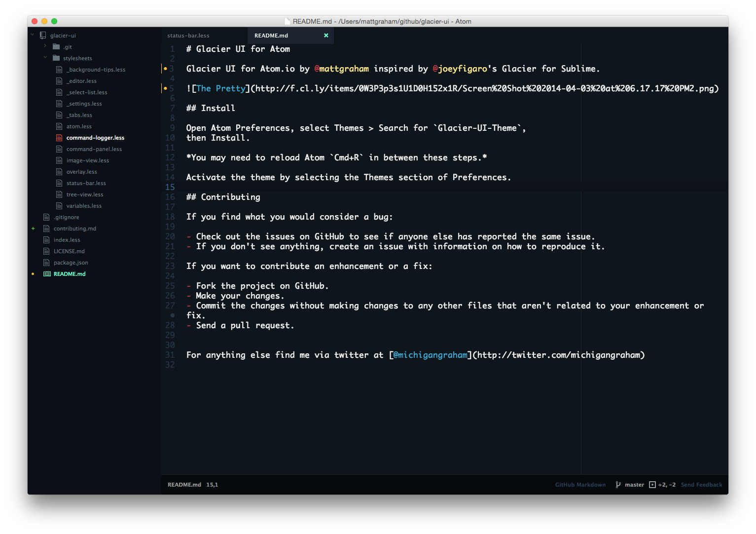This screenshot has height=534, width=756.
Task: Click the soft-wrap dot marker below line 27
Action: pyautogui.click(x=172, y=315)
